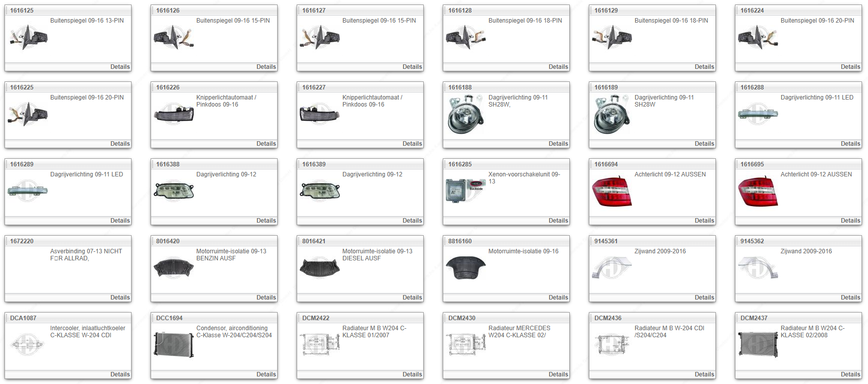
Task: Open Details for Buitenspiegel 1616224
Action: pyautogui.click(x=850, y=67)
